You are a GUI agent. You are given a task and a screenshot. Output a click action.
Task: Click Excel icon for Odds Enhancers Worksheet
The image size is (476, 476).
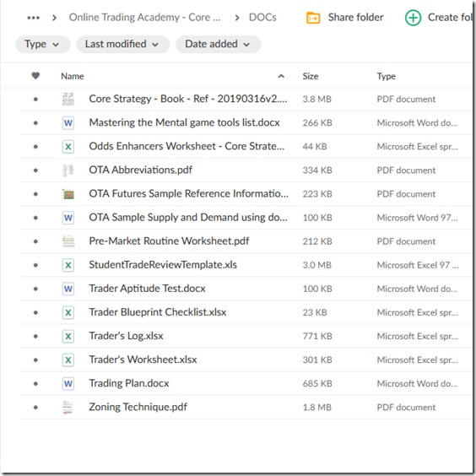click(x=68, y=147)
